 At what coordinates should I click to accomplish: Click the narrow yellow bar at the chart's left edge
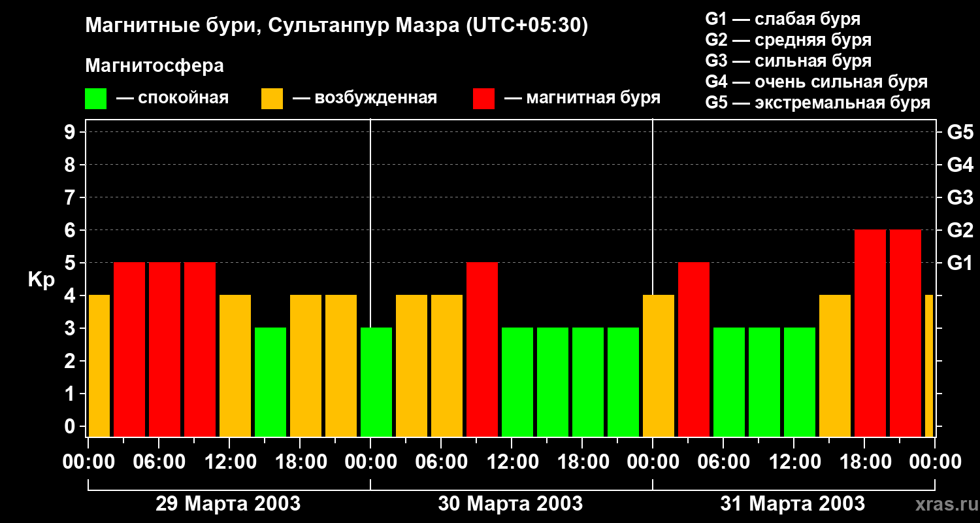click(x=99, y=366)
